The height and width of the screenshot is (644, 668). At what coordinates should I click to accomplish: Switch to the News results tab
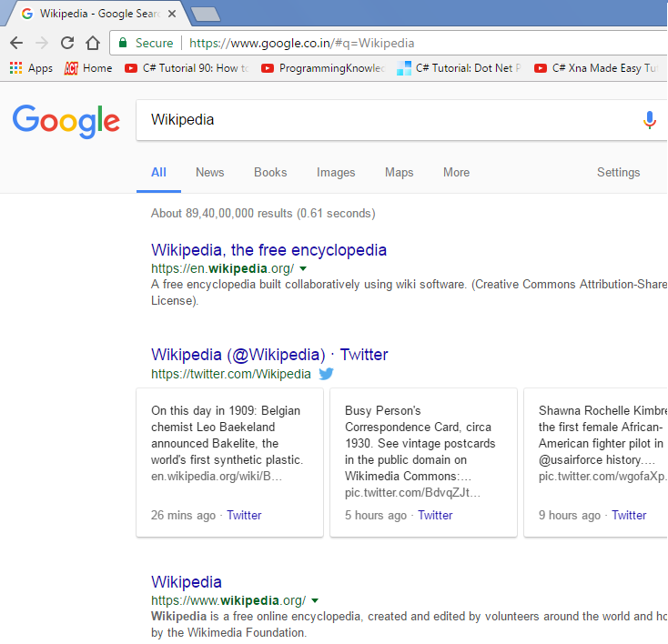click(209, 173)
